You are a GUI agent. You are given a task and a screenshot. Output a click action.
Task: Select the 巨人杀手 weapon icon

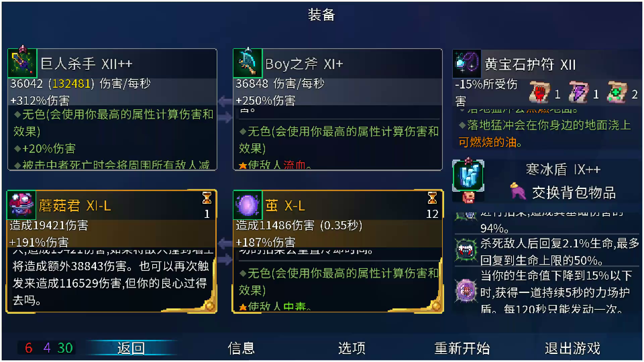point(22,63)
